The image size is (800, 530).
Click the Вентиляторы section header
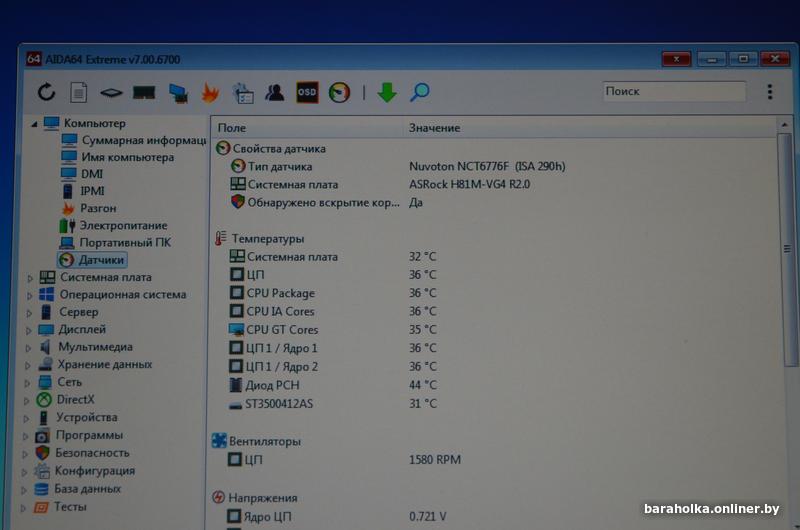[256, 441]
